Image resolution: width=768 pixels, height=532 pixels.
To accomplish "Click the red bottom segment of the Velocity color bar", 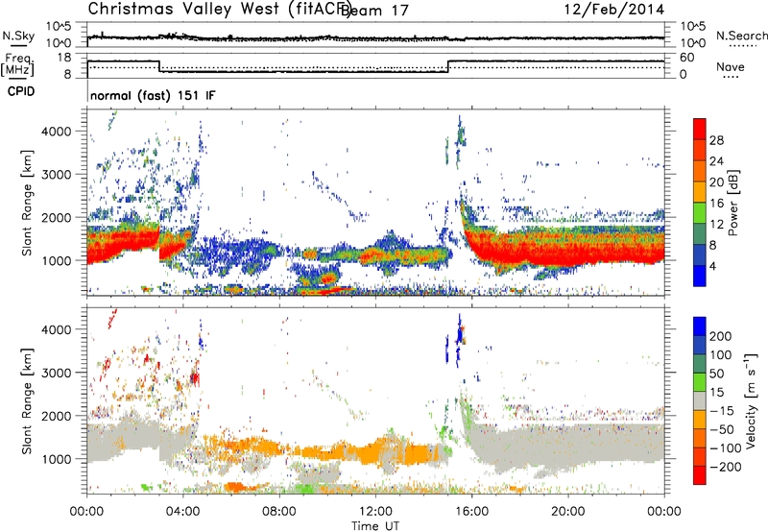I will (x=700, y=475).
